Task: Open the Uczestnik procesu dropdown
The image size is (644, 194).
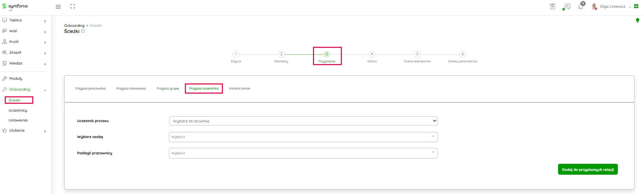Action: coord(303,121)
